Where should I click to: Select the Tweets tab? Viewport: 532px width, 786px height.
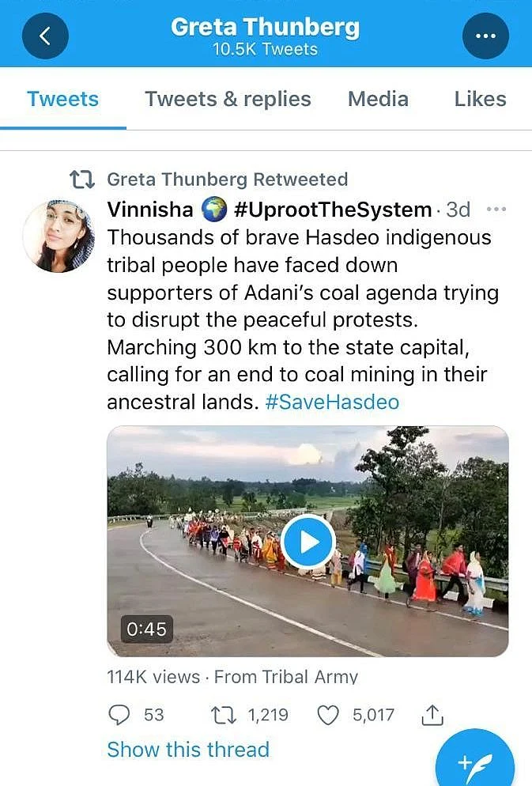[62, 99]
